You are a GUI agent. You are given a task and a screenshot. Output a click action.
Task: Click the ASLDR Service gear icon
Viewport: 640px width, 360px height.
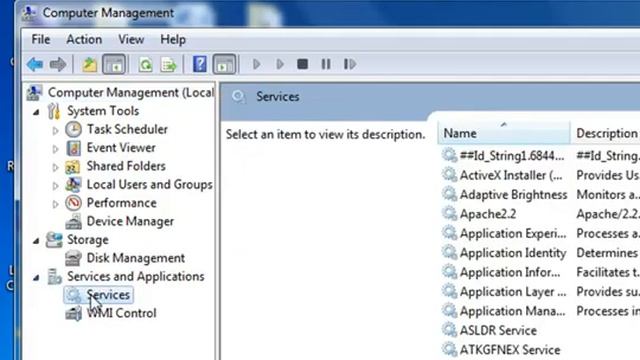tap(449, 331)
